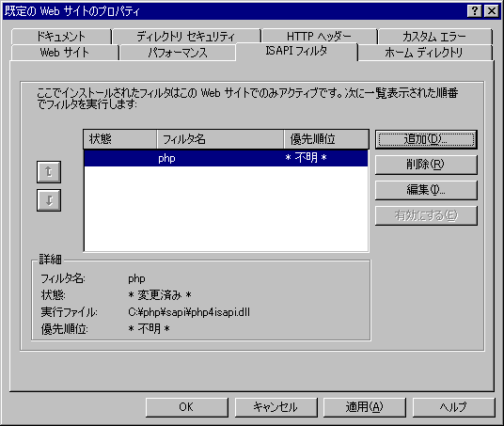
Task: Open the ホーム ディレクトリ tab
Action: (x=424, y=53)
